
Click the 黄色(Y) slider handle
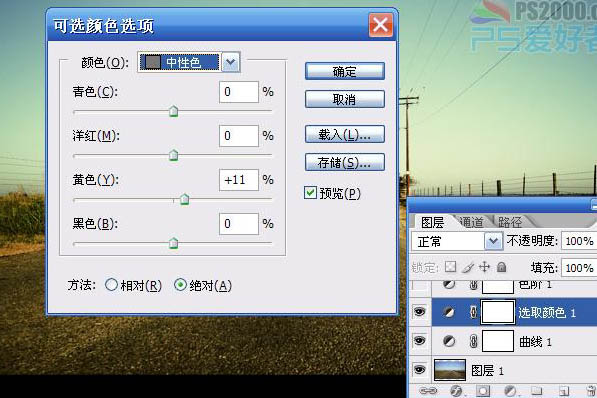[185, 199]
